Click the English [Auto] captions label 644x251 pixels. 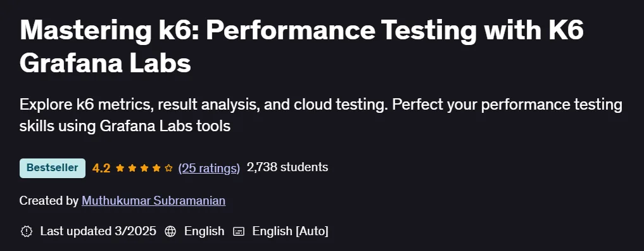pyautogui.click(x=291, y=231)
